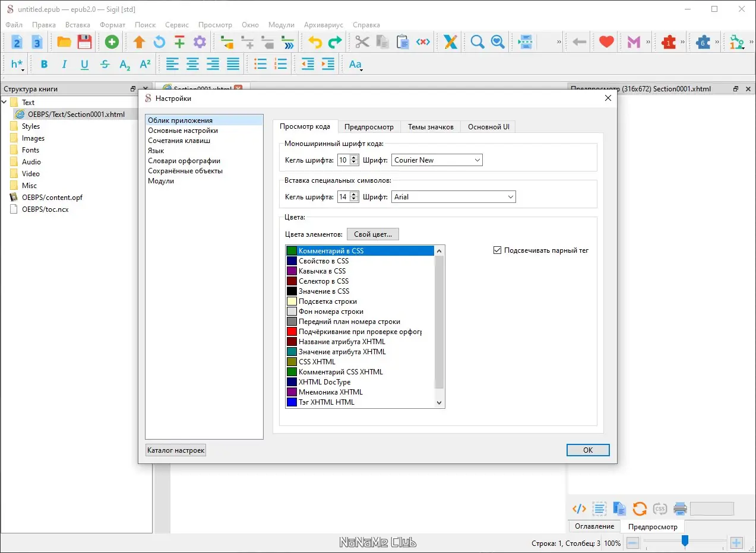Save the book with the floppy disk icon
This screenshot has width=756, height=553.
coord(84,42)
